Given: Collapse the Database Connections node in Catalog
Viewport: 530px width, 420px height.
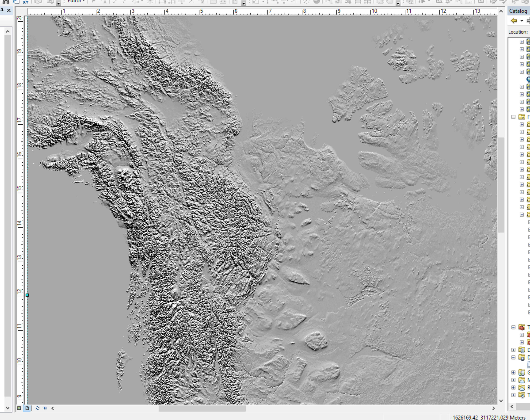Looking at the screenshot, I should pos(513,358).
